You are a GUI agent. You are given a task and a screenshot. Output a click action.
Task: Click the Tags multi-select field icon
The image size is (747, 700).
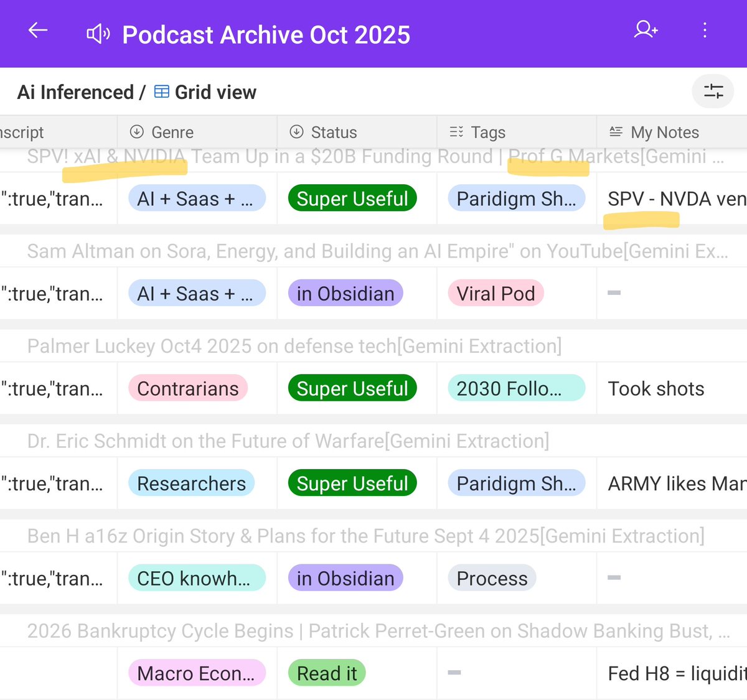pos(456,132)
